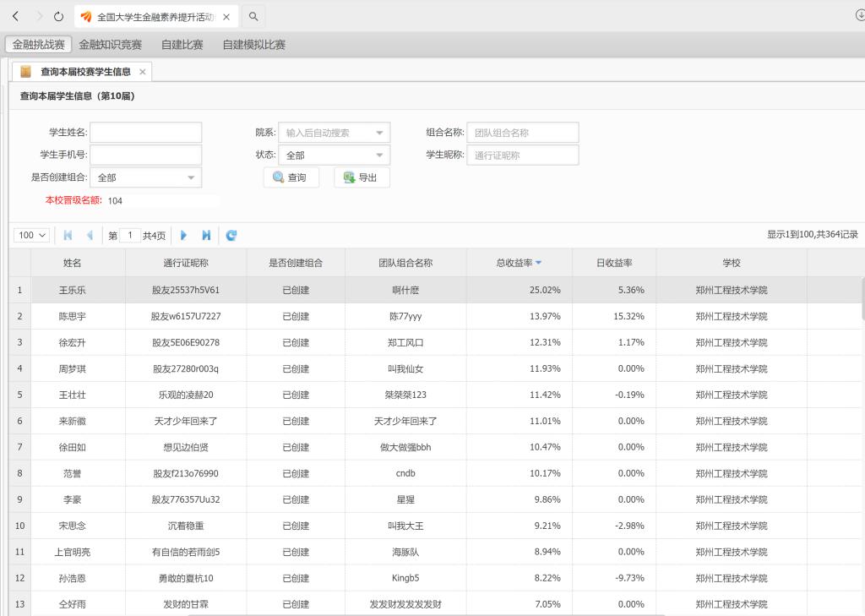Reload the page with the refresh icon
This screenshot has width=865, height=616.
pos(58,17)
